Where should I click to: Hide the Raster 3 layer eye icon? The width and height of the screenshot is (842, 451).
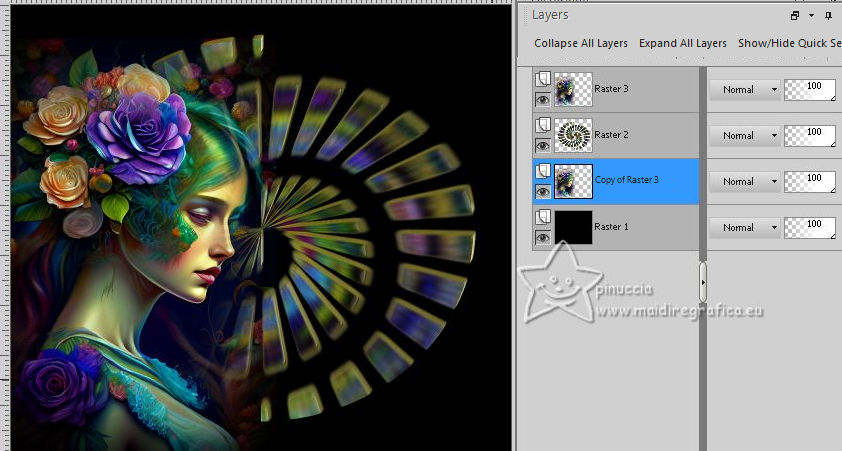(x=542, y=99)
